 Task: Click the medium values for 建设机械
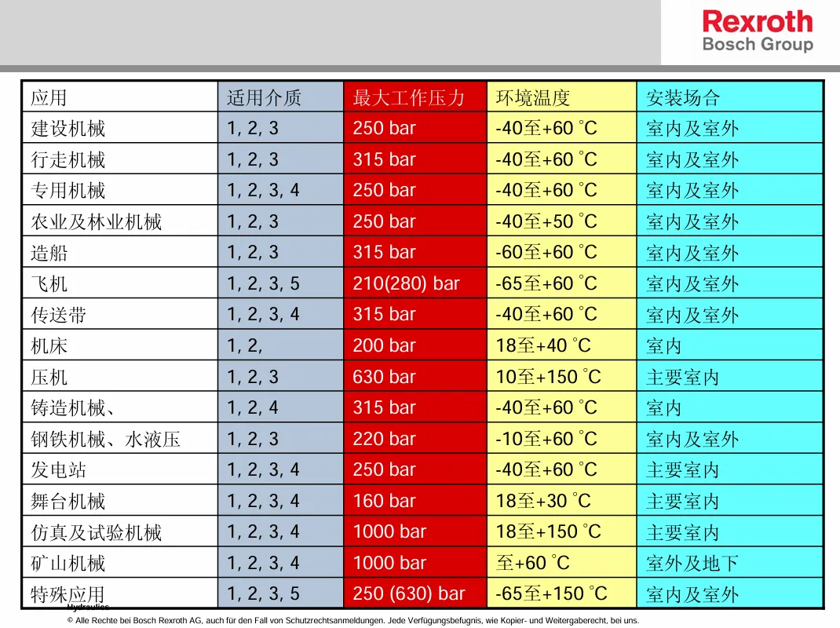click(x=253, y=128)
